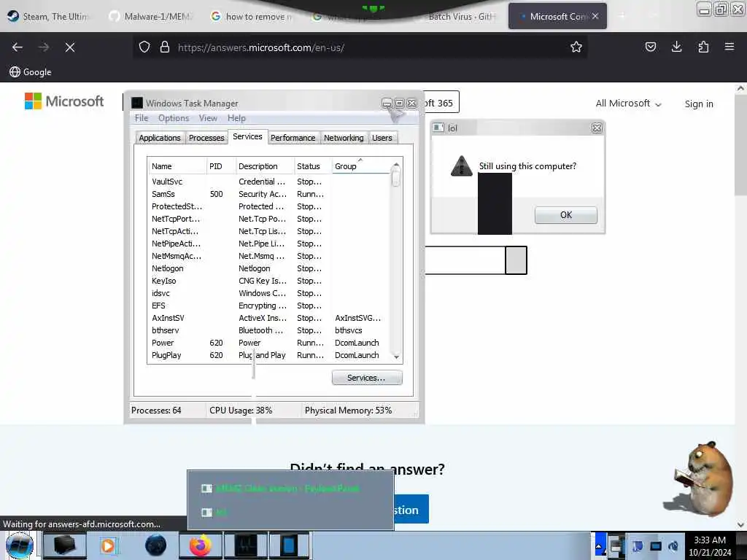This screenshot has height=560, width=747.
Task: Open the Google bookmark in bookmarks bar
Action: pos(31,72)
